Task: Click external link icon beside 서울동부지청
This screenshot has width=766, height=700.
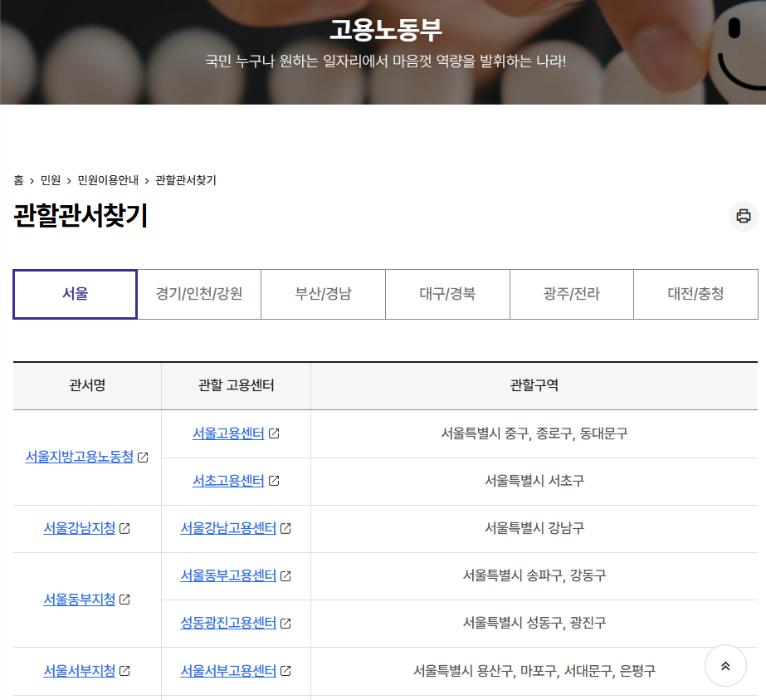Action: point(124,600)
